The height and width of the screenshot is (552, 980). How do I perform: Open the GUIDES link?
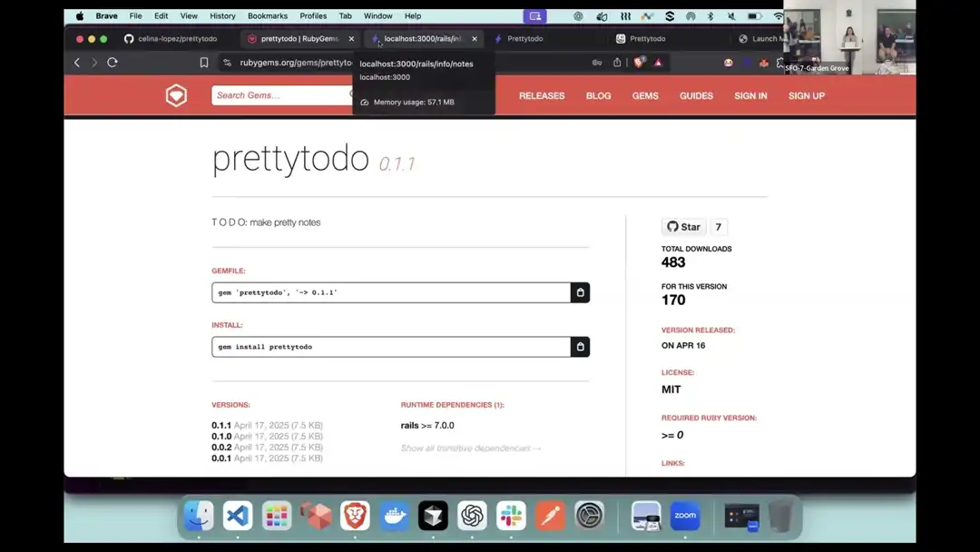(696, 95)
